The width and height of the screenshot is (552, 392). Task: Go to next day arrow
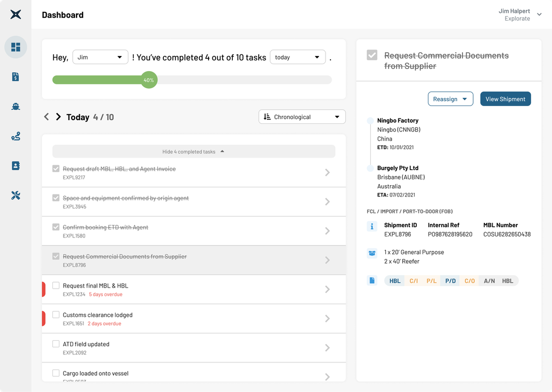coord(58,117)
